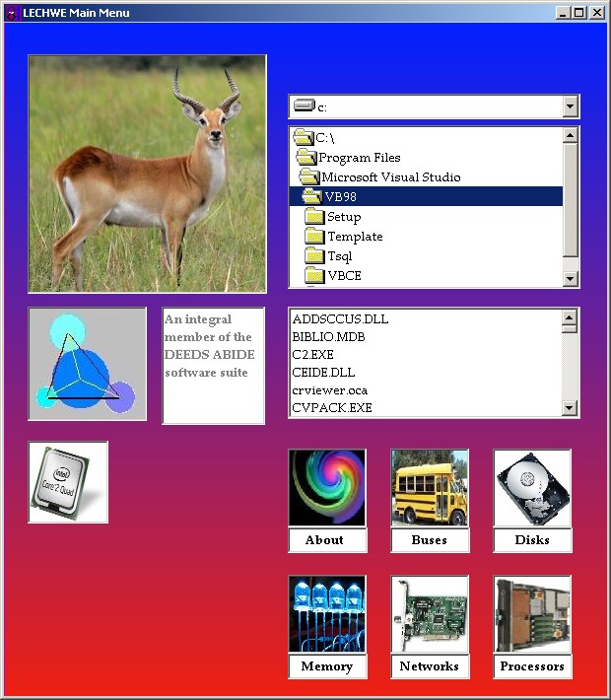
Task: Minimize the LECHWE Main Menu window
Action: click(x=563, y=13)
